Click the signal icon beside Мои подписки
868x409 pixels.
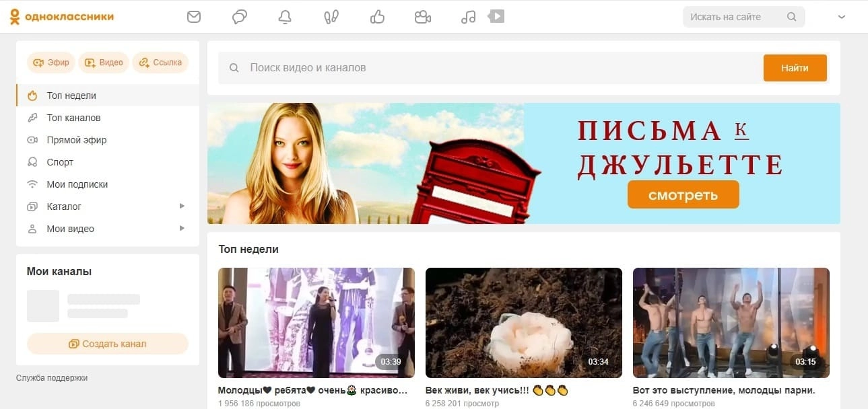coord(32,184)
